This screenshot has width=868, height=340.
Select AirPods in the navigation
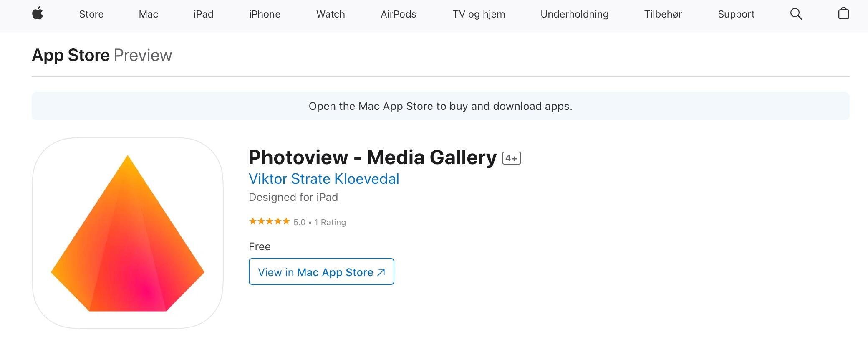pyautogui.click(x=398, y=14)
